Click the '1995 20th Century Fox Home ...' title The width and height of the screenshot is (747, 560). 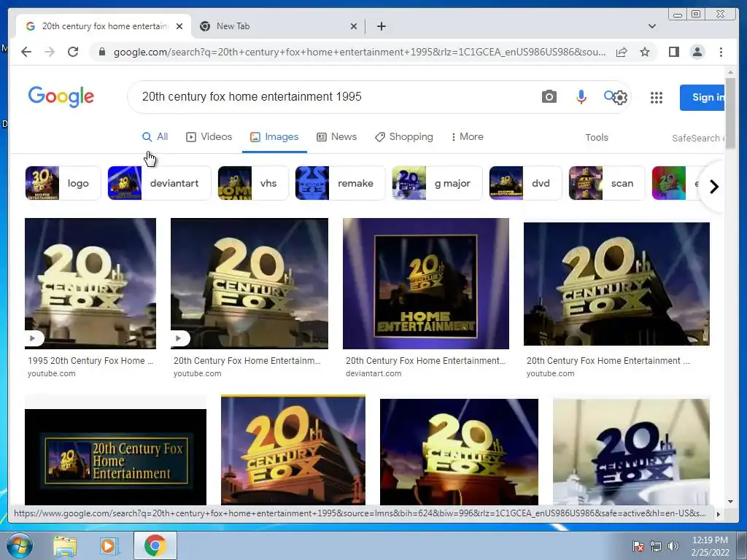coord(90,361)
